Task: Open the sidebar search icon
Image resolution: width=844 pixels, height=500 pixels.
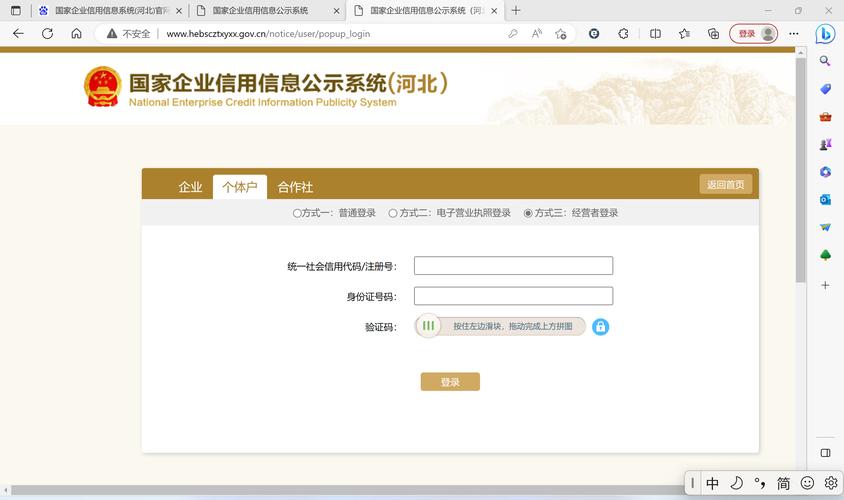Action: [825, 61]
